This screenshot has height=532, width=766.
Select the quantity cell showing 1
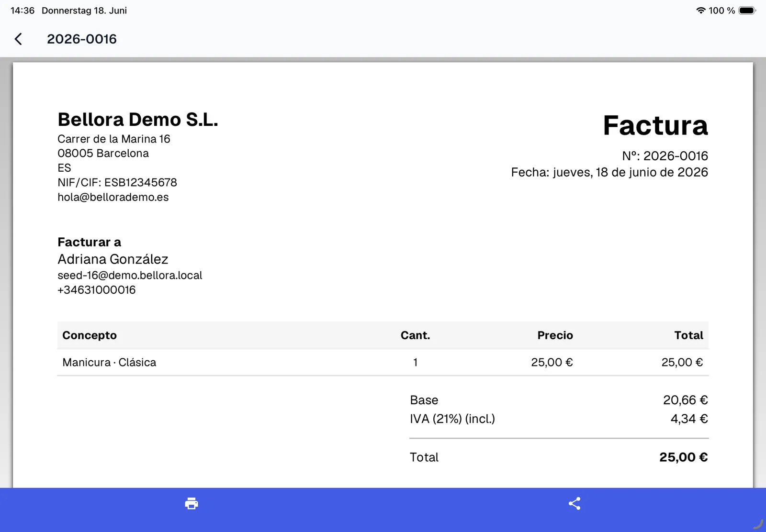coord(415,363)
